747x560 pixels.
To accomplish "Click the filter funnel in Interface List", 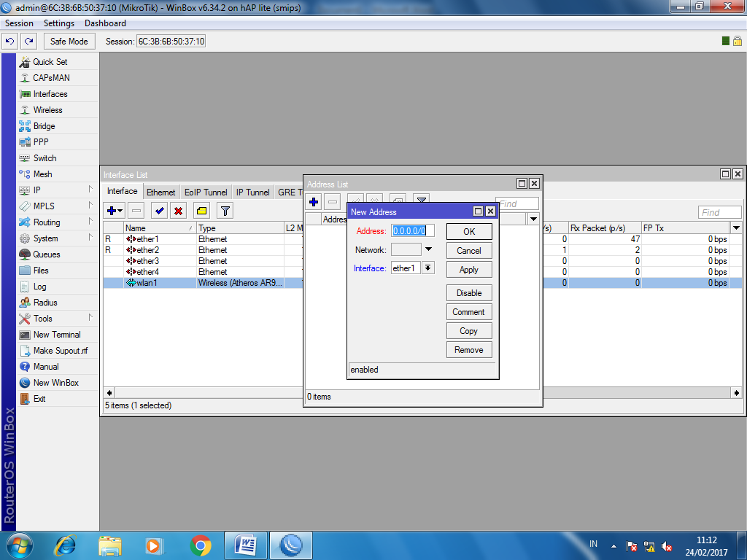I will coord(225,211).
